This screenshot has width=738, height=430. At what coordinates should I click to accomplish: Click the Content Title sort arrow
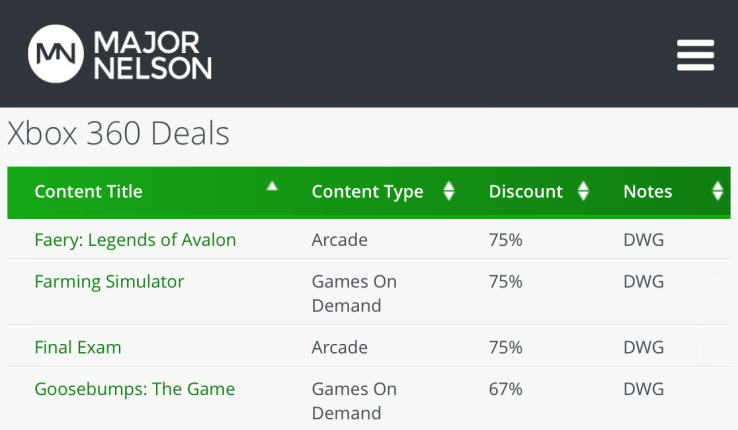272,186
